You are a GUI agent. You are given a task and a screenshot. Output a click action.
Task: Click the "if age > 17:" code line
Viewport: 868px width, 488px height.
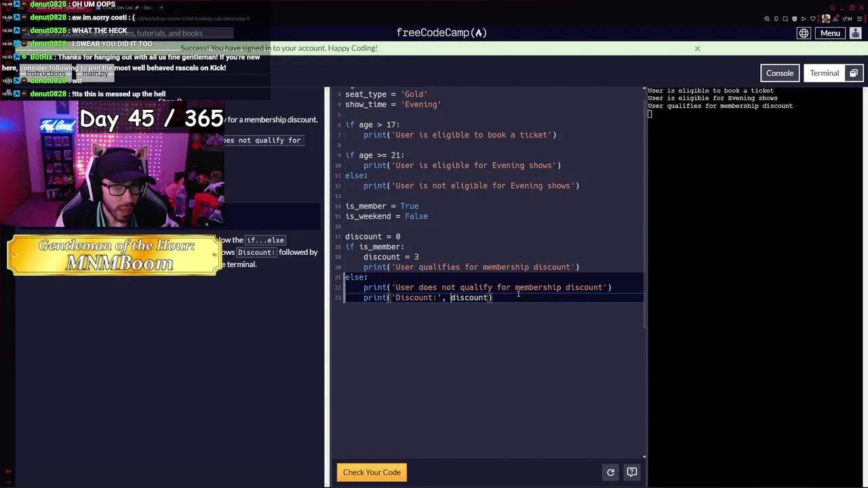[372, 125]
